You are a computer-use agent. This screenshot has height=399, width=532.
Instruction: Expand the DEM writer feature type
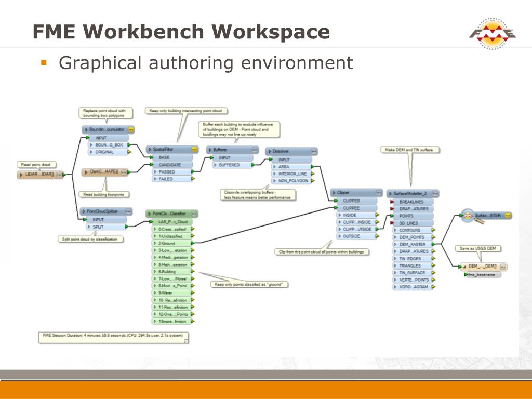tap(464, 267)
